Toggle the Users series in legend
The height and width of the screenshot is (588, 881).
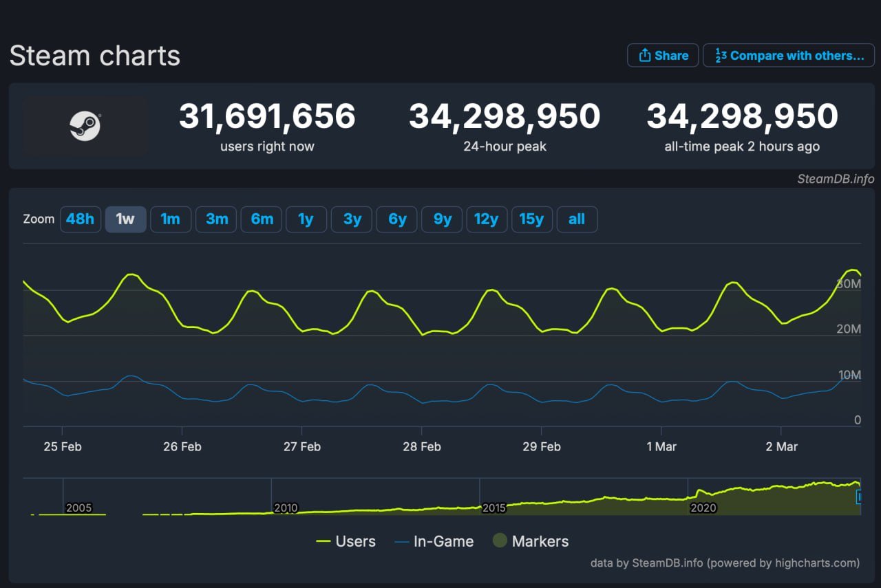[x=346, y=541]
